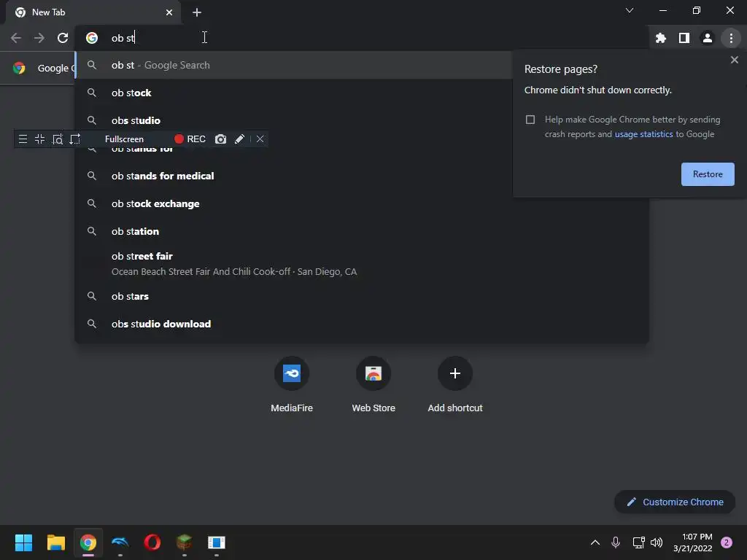Take a screenshot with camera icon
The width and height of the screenshot is (747, 560).
(x=220, y=139)
